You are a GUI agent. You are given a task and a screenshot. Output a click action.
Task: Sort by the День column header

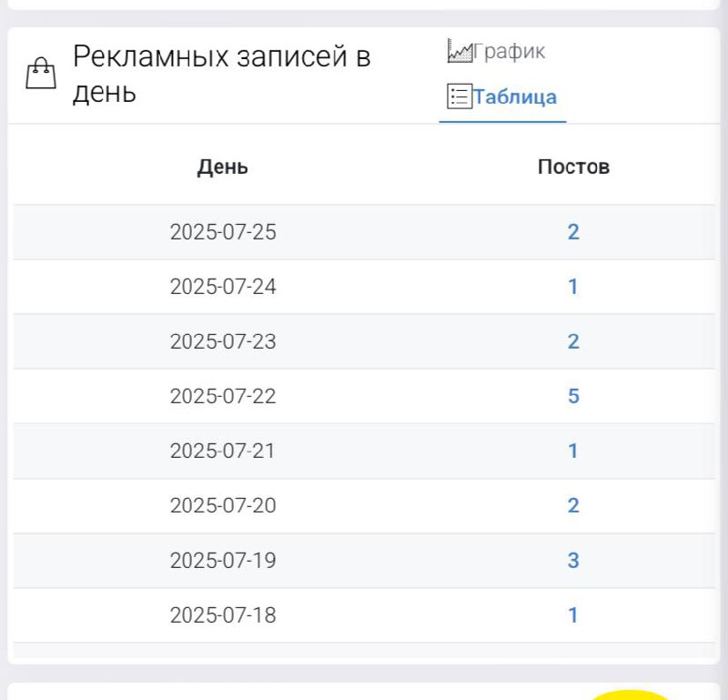coord(222,167)
